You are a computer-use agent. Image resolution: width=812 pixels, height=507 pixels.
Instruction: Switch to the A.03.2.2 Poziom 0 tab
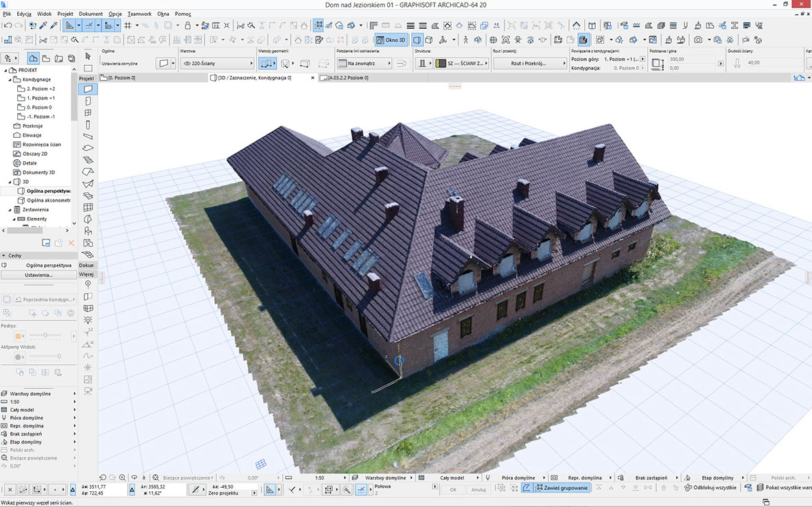click(347, 78)
